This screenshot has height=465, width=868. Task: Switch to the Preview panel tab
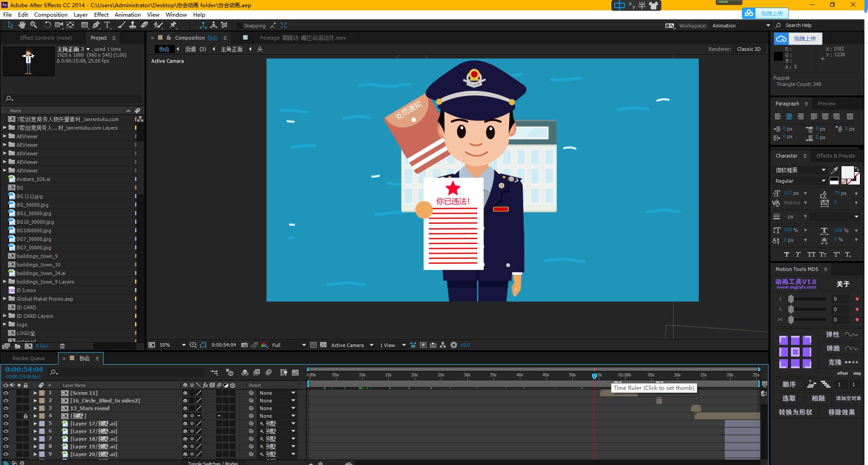click(x=827, y=104)
